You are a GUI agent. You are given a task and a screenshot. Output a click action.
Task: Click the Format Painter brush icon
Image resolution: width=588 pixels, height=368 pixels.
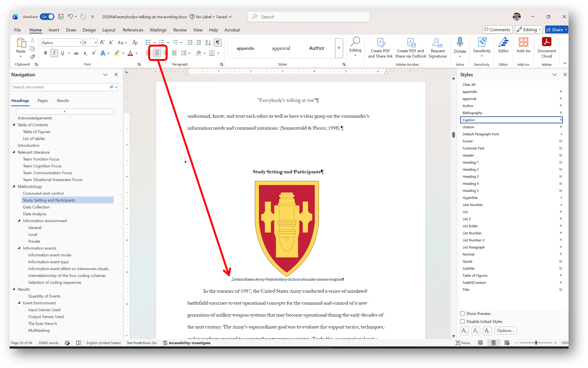[x=32, y=57]
